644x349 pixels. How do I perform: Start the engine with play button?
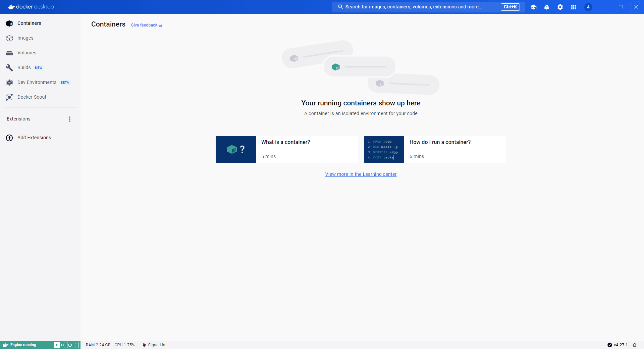pos(56,345)
